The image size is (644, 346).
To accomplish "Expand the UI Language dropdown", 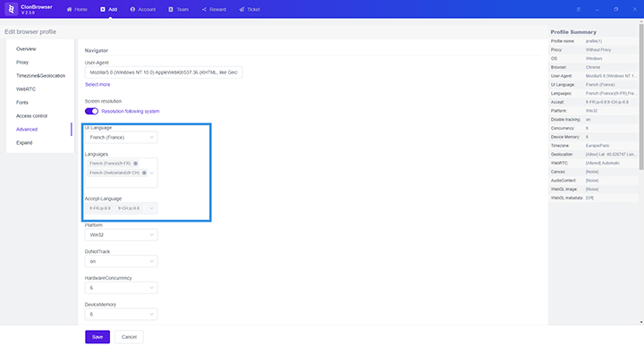I will pos(121,138).
